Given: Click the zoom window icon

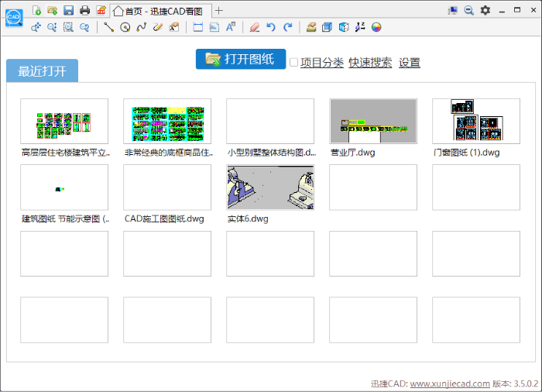Looking at the screenshot, I should pyautogui.click(x=68, y=27).
